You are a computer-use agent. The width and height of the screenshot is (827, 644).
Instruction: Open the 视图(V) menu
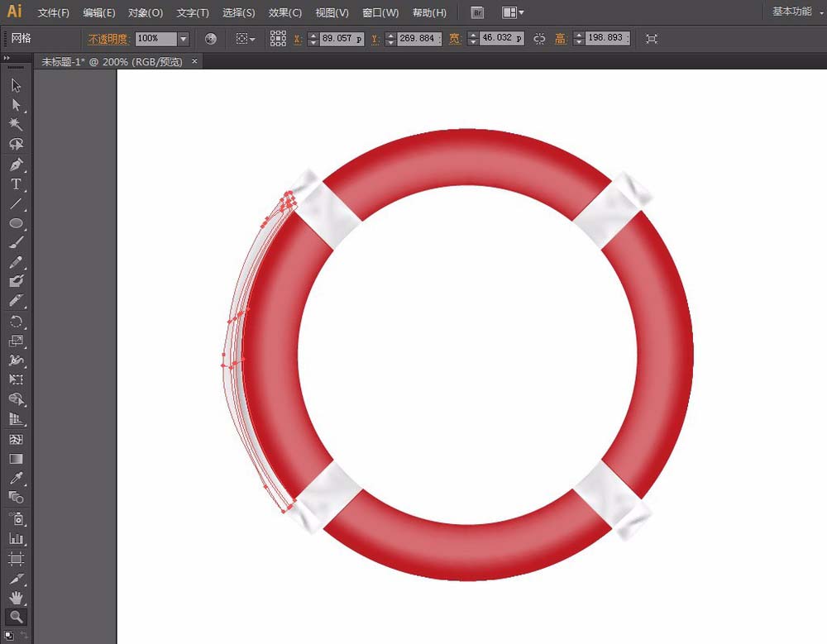click(x=332, y=12)
